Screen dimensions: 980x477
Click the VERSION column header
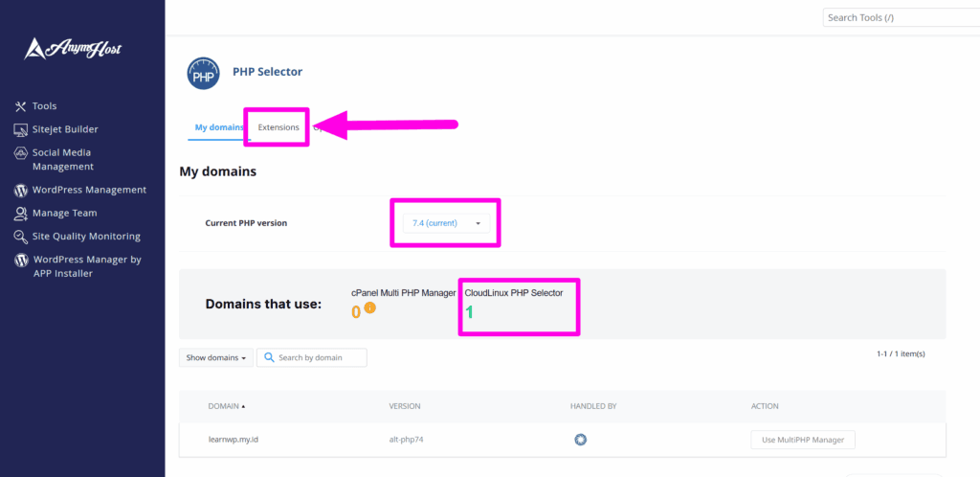[x=405, y=406]
